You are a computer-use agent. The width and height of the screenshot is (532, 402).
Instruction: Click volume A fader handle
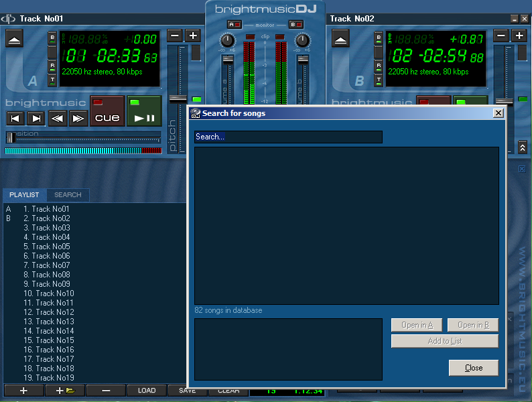tap(228, 60)
